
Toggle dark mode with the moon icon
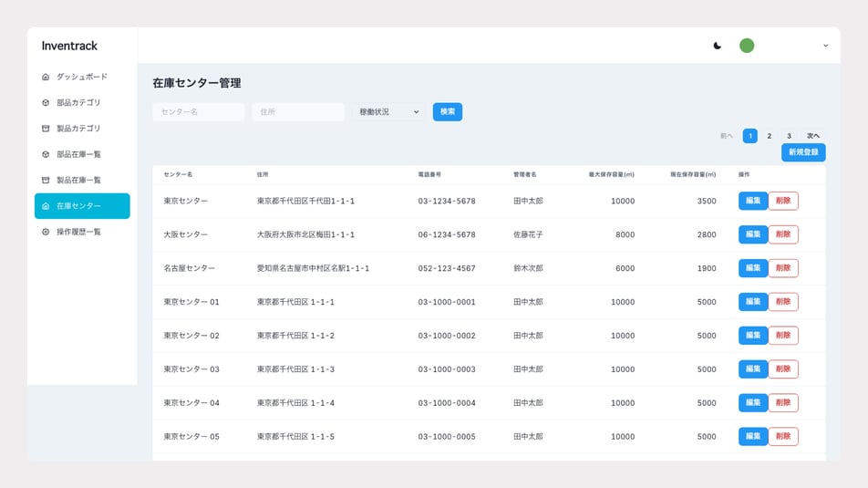(x=718, y=46)
